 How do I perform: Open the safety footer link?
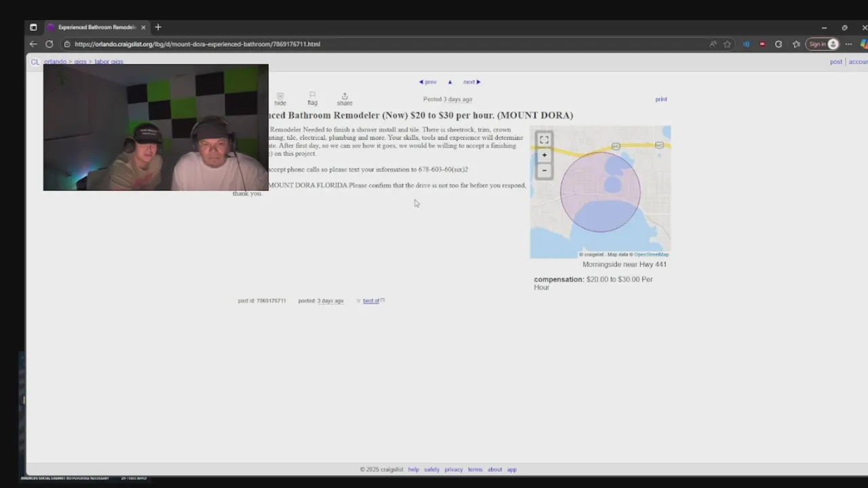click(x=432, y=470)
